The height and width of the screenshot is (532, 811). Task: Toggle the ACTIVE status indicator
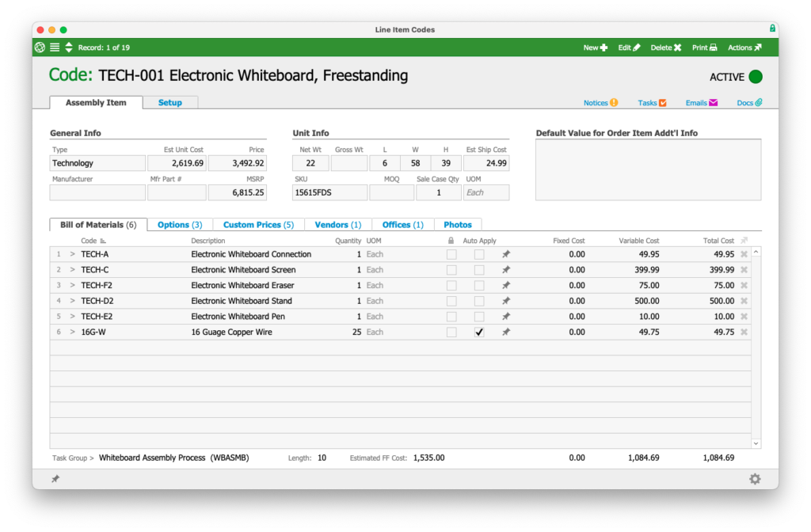(x=756, y=77)
